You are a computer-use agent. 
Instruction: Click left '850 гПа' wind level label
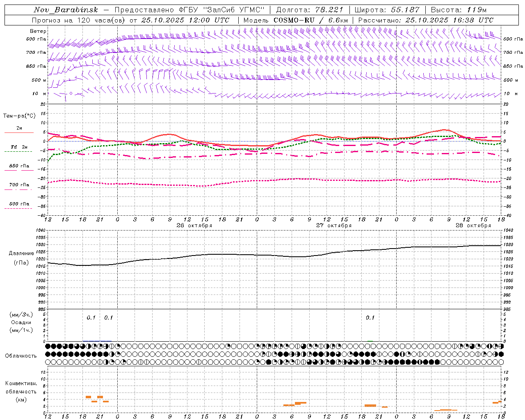coord(36,66)
